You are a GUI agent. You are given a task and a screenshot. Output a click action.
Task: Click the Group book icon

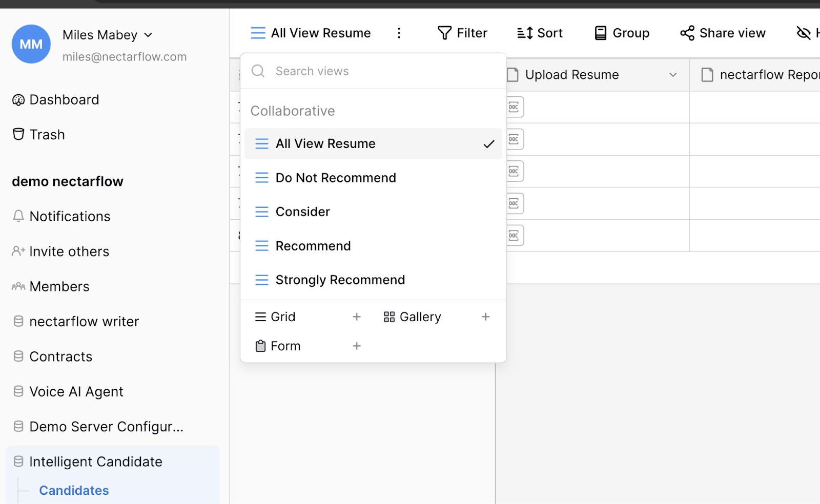(600, 33)
